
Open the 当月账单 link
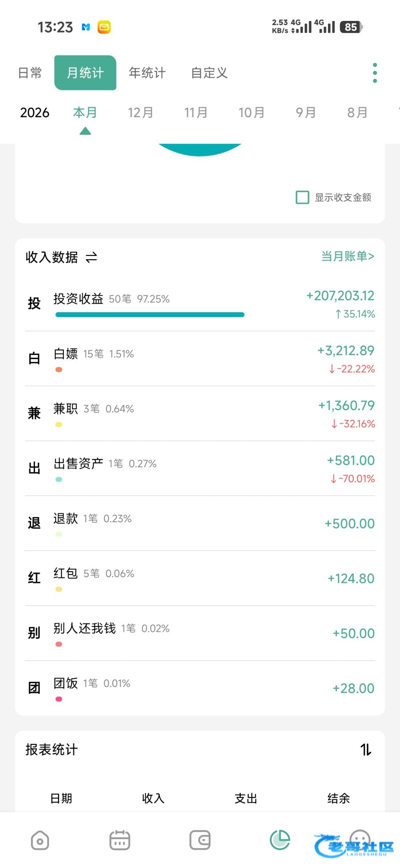pyautogui.click(x=348, y=256)
